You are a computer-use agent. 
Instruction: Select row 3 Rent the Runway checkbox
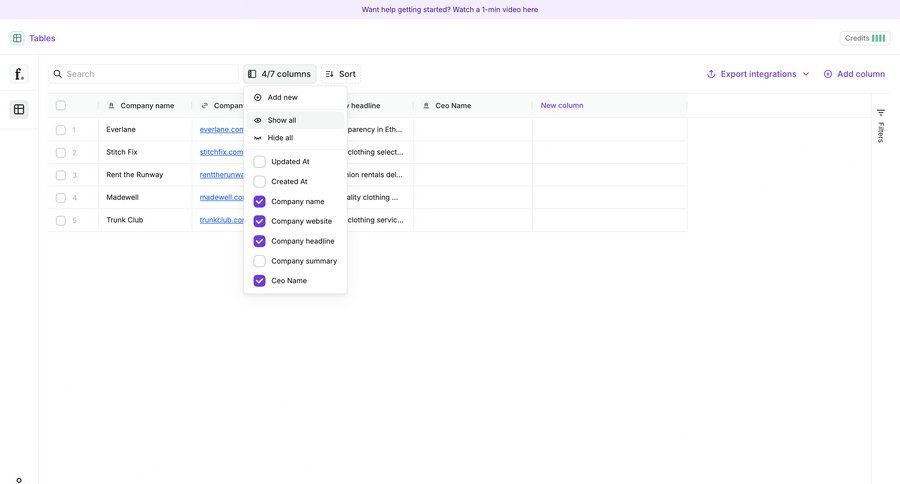click(61, 175)
